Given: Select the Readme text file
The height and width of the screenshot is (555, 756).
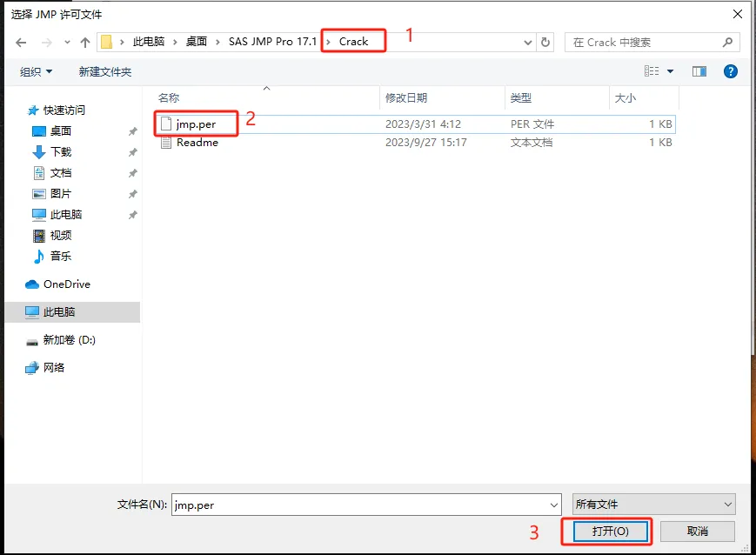Looking at the screenshot, I should click(x=415, y=143).
